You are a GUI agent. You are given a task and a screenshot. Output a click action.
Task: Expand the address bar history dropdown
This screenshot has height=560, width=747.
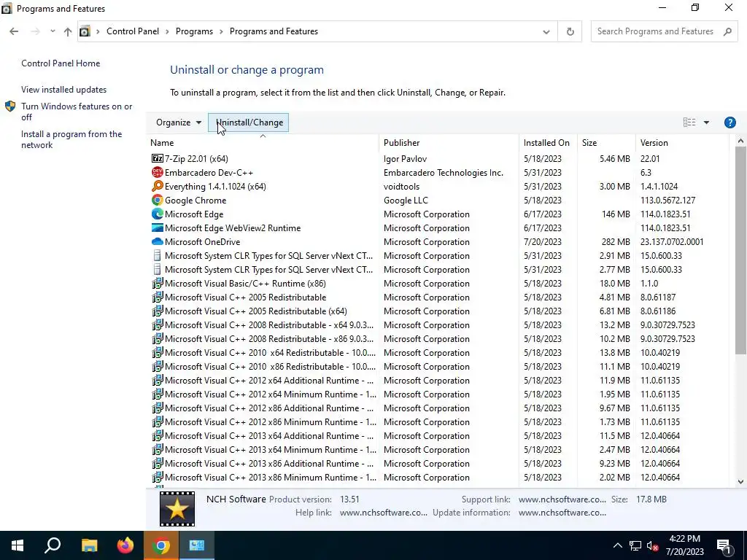tap(546, 32)
